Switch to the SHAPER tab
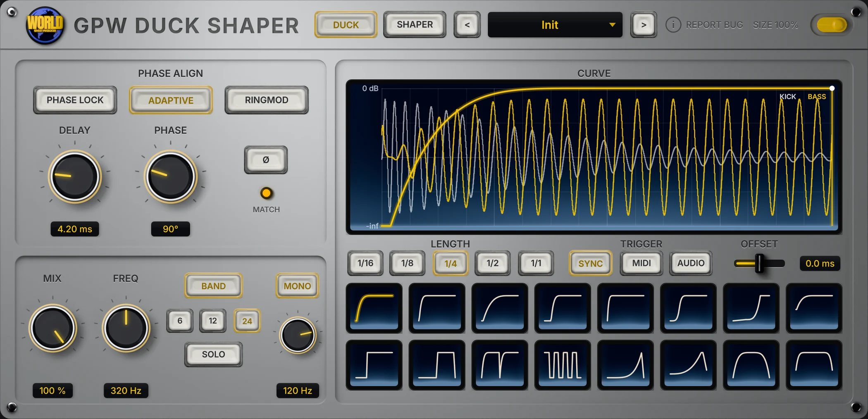The image size is (868, 419). tap(415, 25)
